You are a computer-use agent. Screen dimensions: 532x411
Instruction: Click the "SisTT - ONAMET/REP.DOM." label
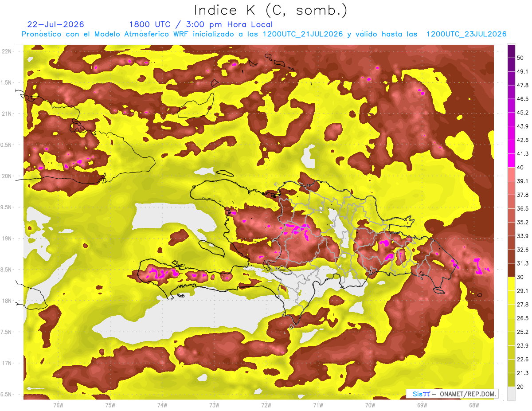pos(452,394)
